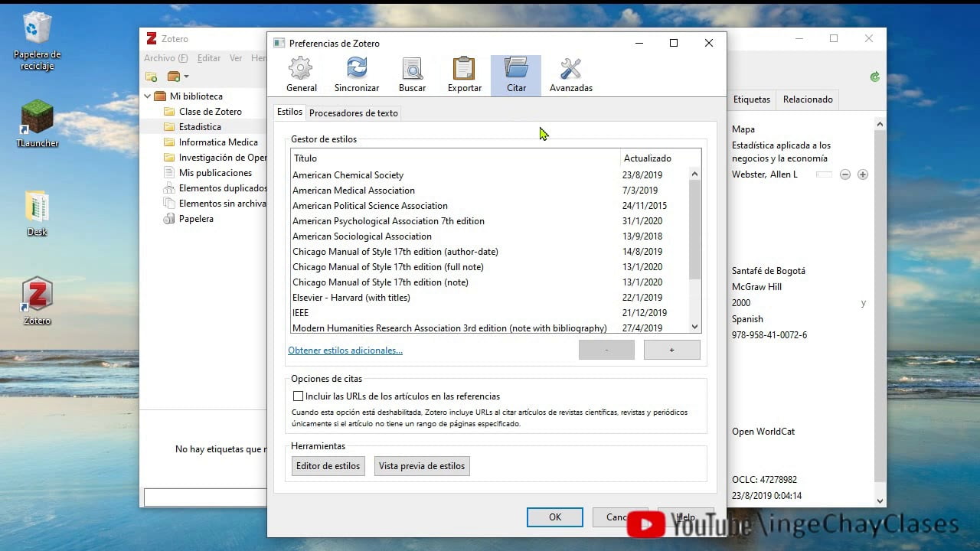Open the Sincronizar preferences pane
This screenshot has width=980, height=551.
tap(357, 75)
